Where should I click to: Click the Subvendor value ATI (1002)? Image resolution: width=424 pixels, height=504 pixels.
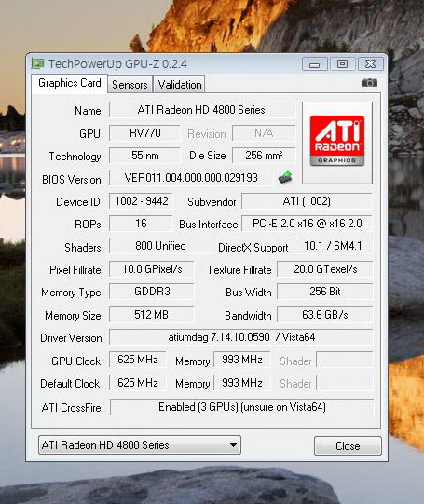pos(307,201)
